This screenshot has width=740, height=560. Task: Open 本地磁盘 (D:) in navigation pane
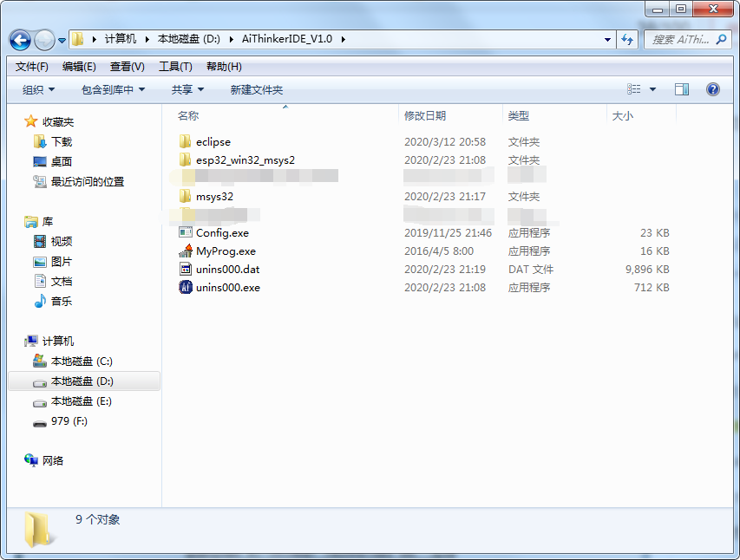click(82, 381)
